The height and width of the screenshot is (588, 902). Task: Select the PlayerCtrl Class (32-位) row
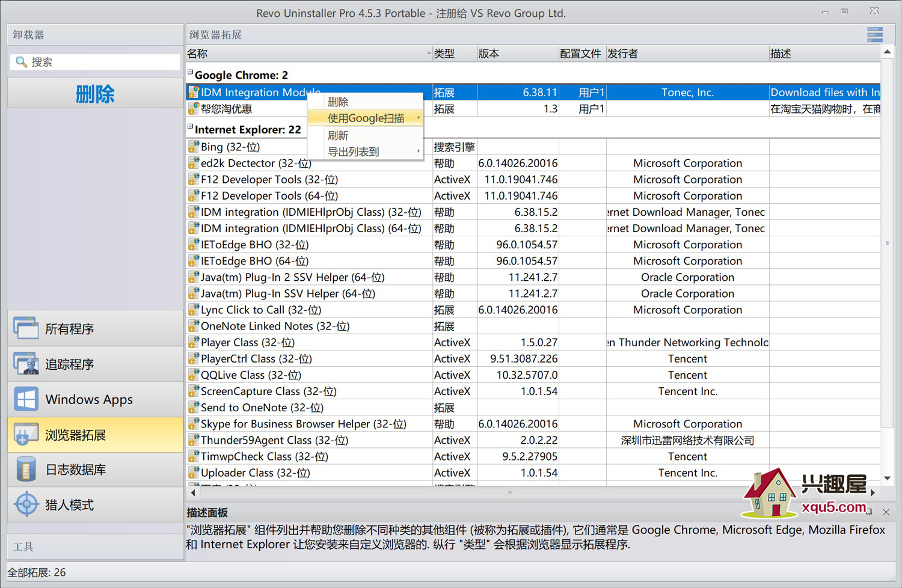point(533,358)
